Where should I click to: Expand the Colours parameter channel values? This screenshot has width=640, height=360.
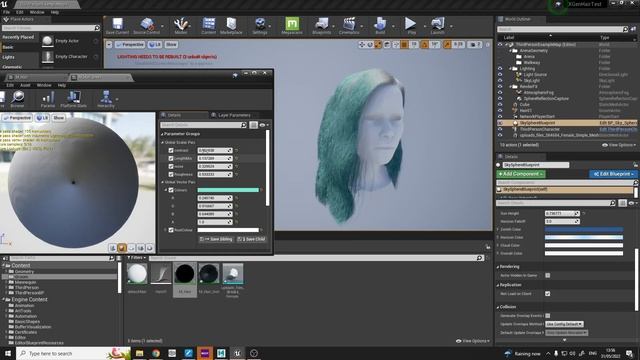pos(166,190)
